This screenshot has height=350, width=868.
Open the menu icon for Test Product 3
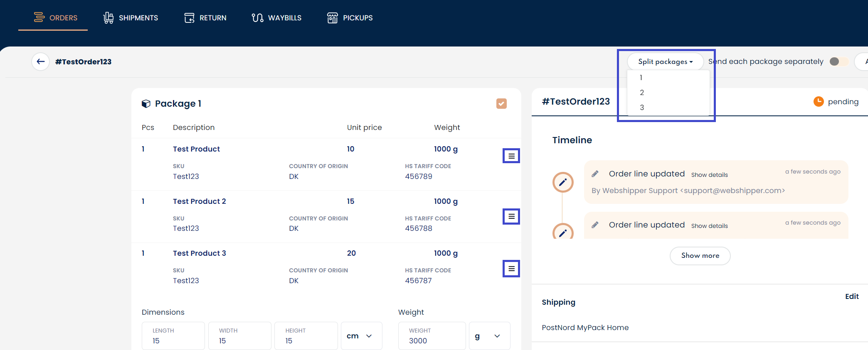(x=511, y=269)
